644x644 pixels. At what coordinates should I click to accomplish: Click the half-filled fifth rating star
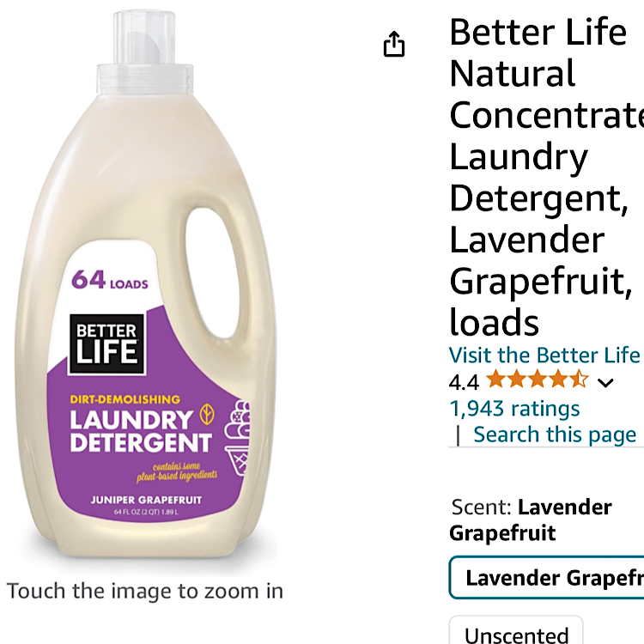point(579,379)
